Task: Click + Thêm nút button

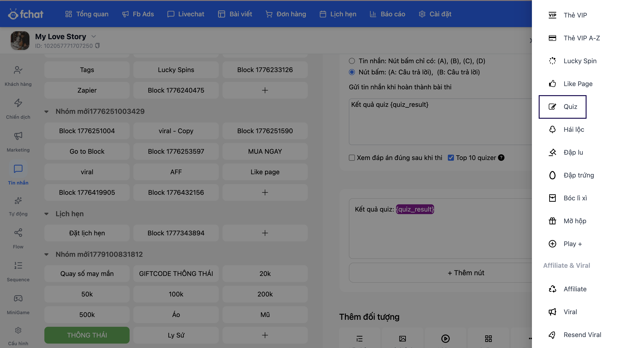Action: [x=466, y=273]
